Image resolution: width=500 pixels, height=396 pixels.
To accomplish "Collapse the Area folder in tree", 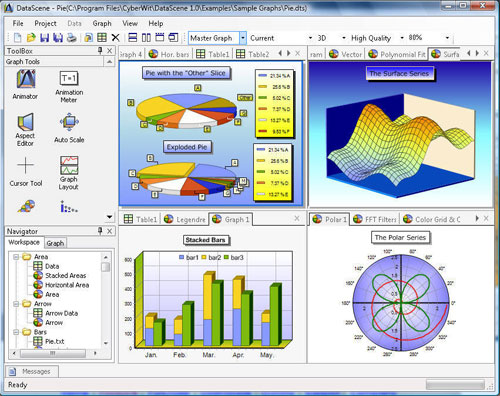I will [x=16, y=257].
